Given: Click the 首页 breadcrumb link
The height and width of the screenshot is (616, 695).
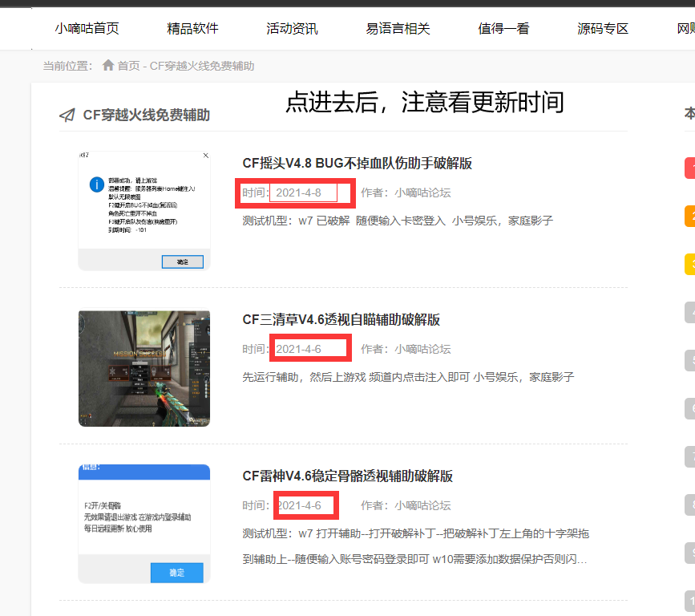Looking at the screenshot, I should (128, 66).
